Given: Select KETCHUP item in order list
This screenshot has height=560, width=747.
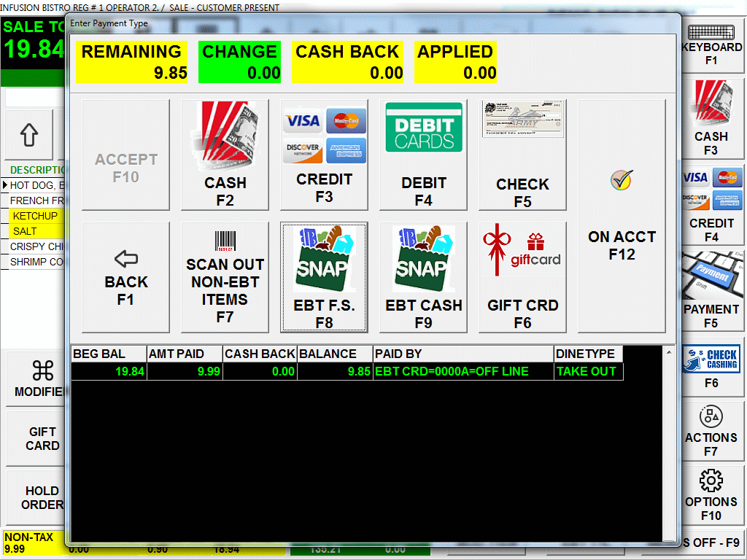Looking at the screenshot, I should 35,216.
